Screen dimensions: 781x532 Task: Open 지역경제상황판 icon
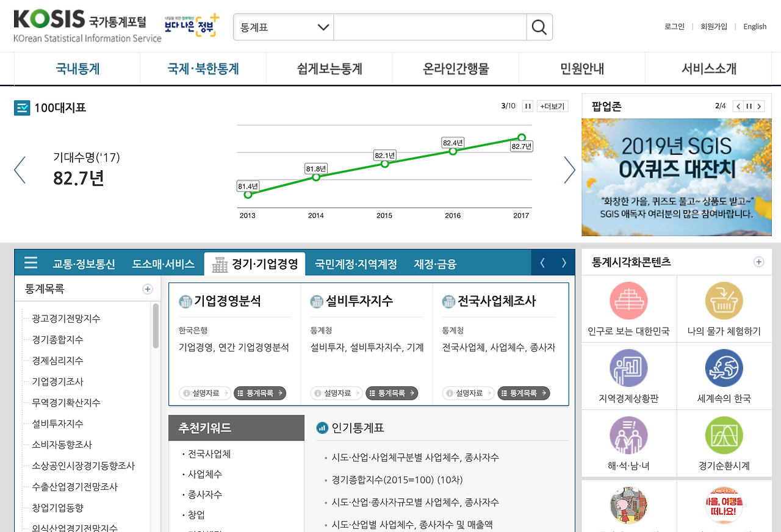point(628,368)
